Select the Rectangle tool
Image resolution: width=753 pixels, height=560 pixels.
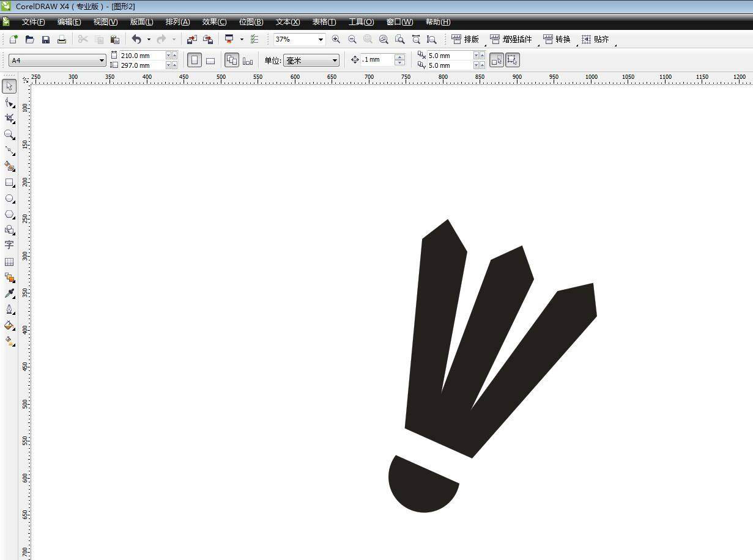[9, 182]
